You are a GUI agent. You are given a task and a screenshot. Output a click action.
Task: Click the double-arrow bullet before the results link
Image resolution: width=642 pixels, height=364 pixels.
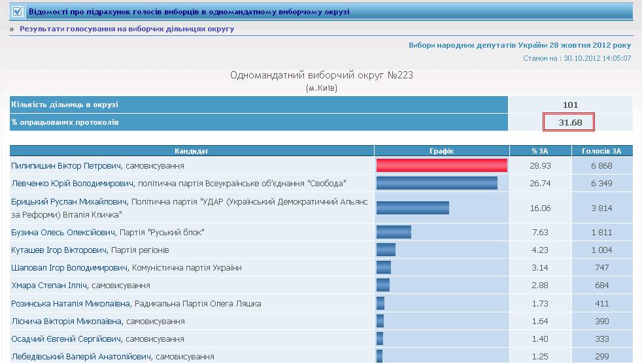[x=12, y=29]
